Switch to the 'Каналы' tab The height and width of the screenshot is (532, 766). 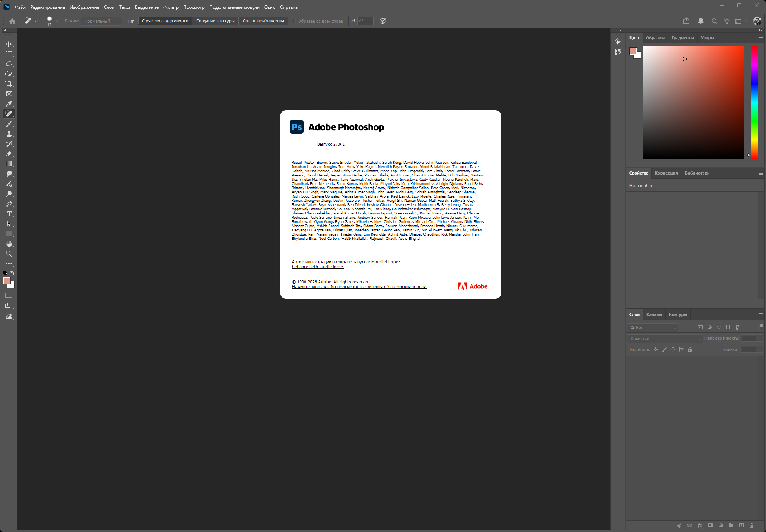(x=654, y=314)
